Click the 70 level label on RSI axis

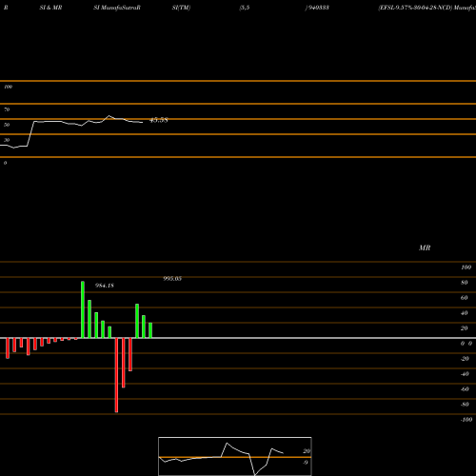[7, 109]
